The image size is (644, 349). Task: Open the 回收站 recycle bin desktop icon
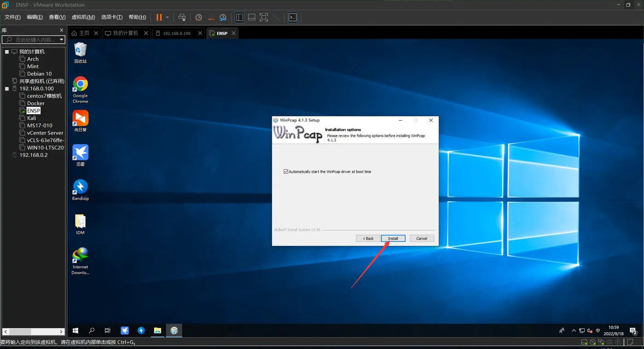[80, 52]
